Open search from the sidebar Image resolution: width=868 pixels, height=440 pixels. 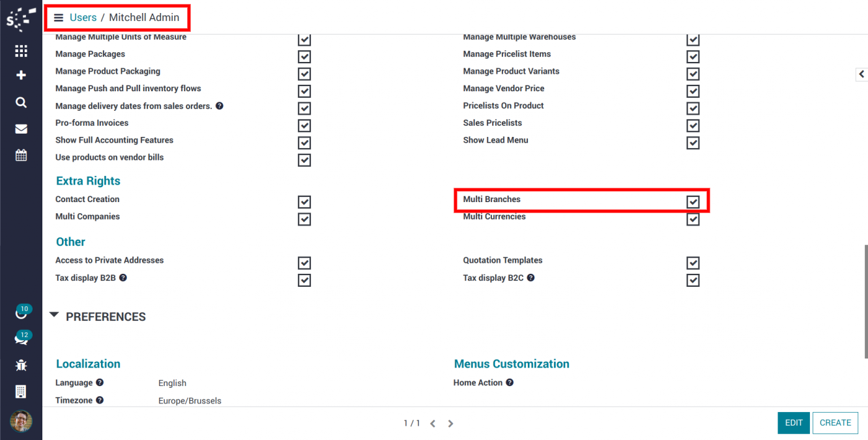[x=21, y=102]
